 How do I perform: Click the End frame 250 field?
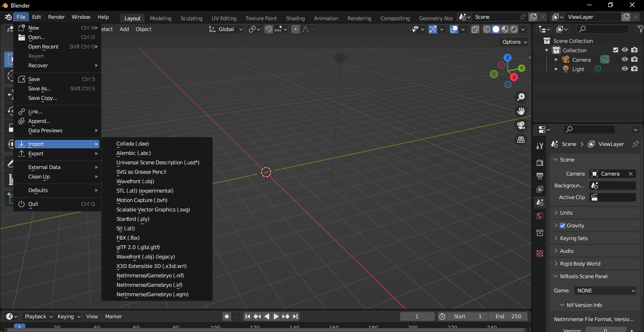point(508,316)
